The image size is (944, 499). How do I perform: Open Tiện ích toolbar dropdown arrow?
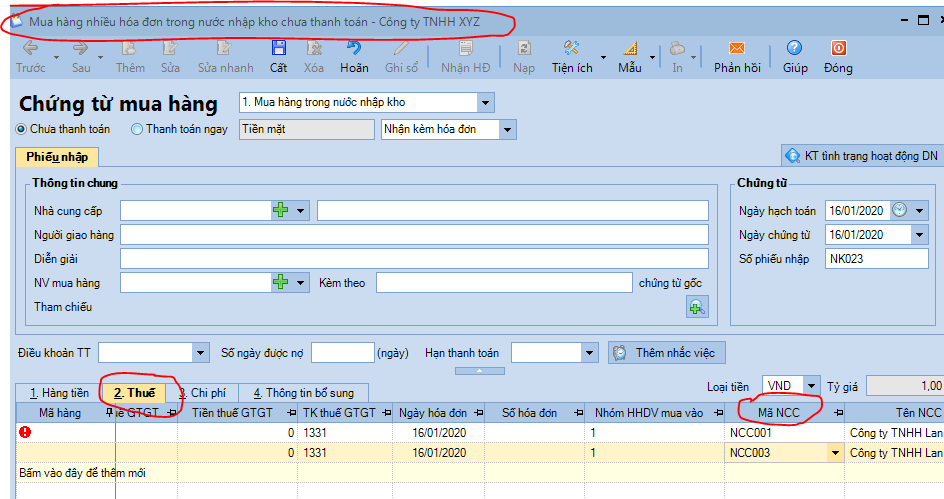tap(603, 58)
